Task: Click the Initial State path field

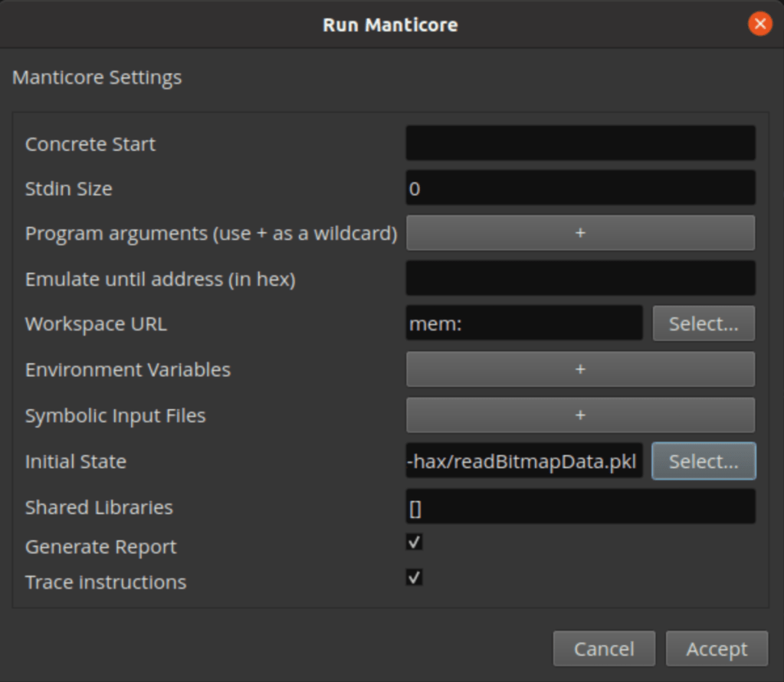Action: click(x=524, y=461)
